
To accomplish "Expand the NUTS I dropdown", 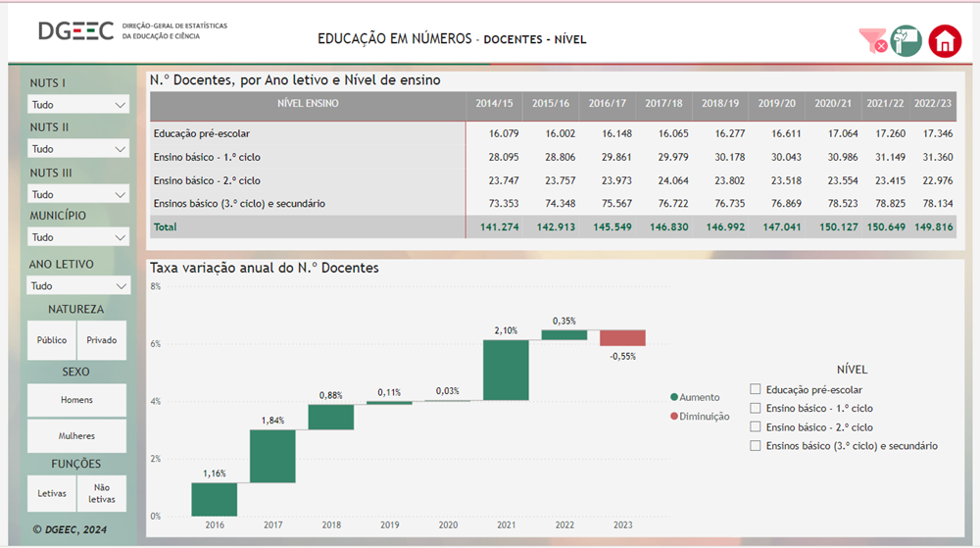I will click(x=78, y=104).
